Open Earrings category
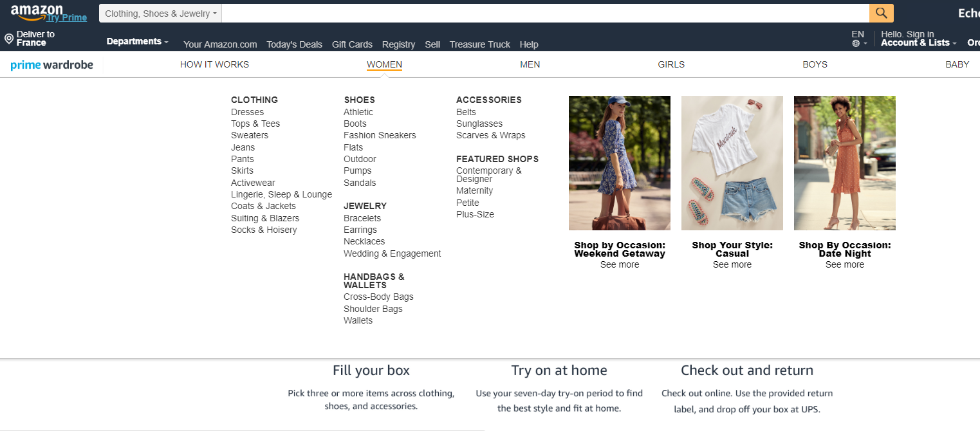The image size is (980, 431). pos(360,230)
